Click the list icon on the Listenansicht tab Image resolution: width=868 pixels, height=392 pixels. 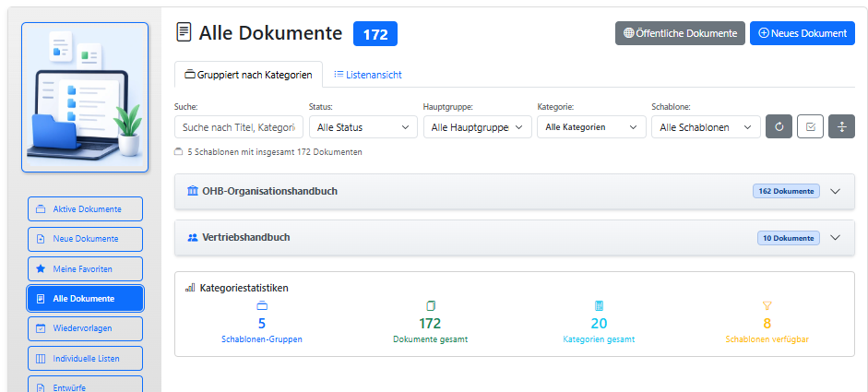[339, 74]
